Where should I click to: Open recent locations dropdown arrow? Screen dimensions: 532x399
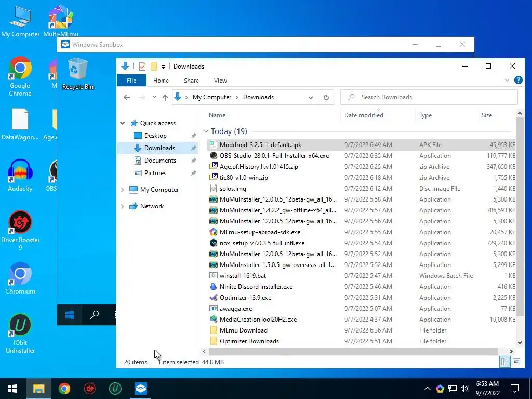tap(154, 97)
